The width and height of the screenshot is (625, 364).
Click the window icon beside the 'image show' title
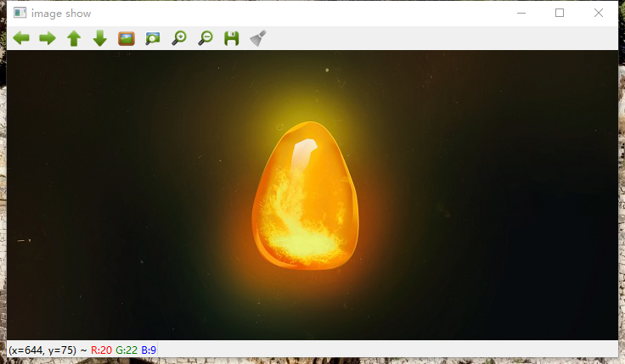coord(20,13)
